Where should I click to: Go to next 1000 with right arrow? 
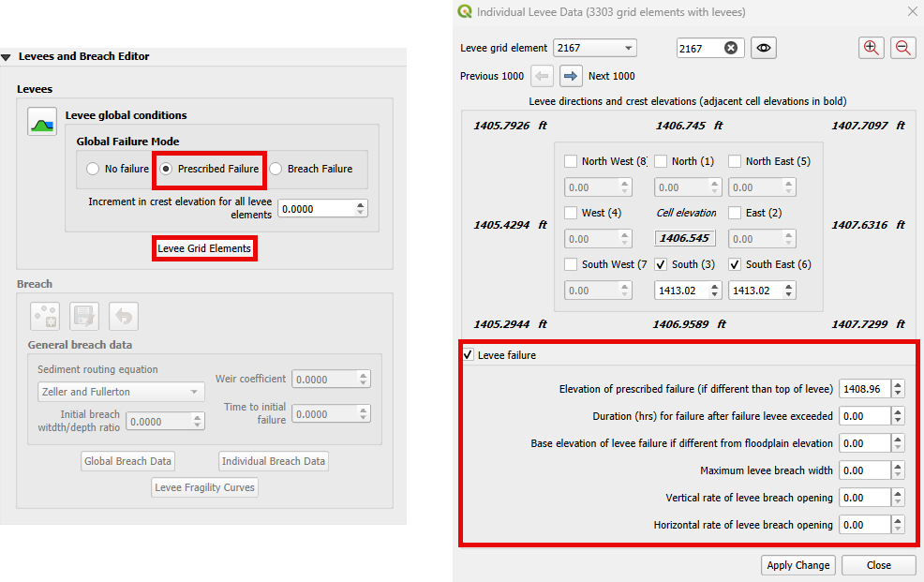(x=572, y=76)
